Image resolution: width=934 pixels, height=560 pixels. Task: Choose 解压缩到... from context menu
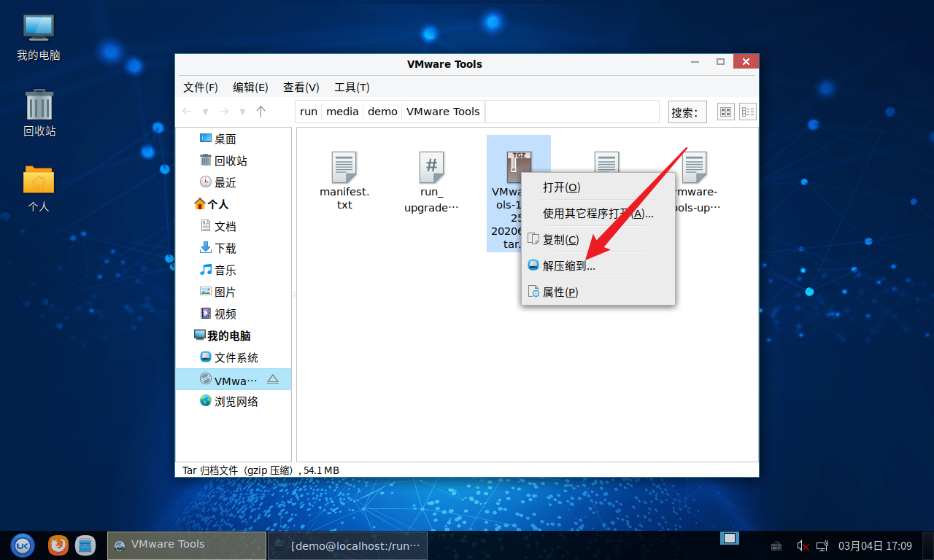pos(568,266)
